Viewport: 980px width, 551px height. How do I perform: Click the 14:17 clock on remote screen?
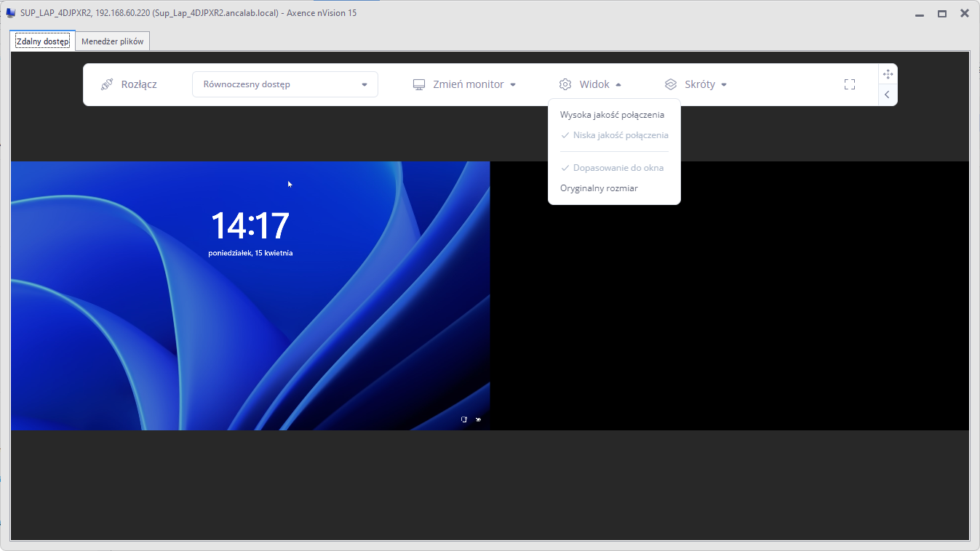250,226
